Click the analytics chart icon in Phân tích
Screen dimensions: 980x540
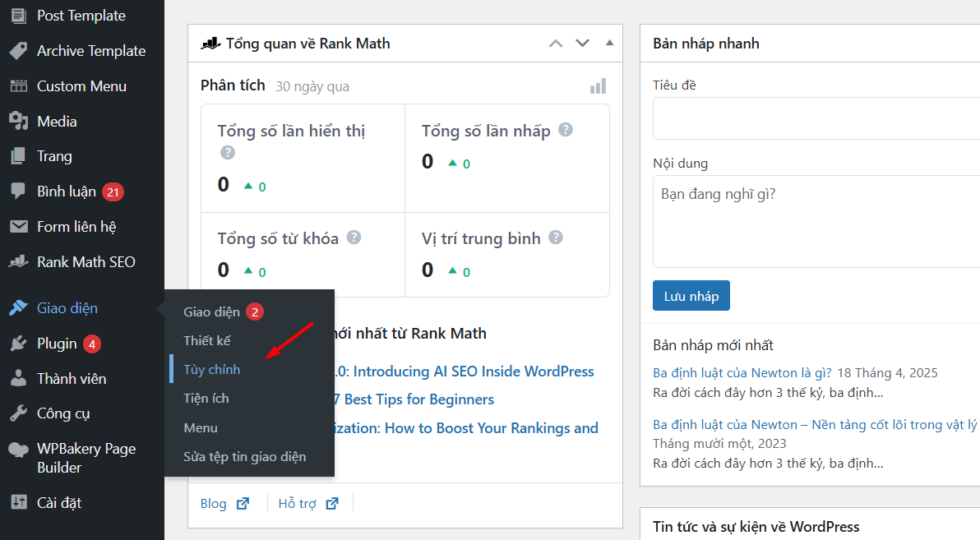[x=598, y=85]
